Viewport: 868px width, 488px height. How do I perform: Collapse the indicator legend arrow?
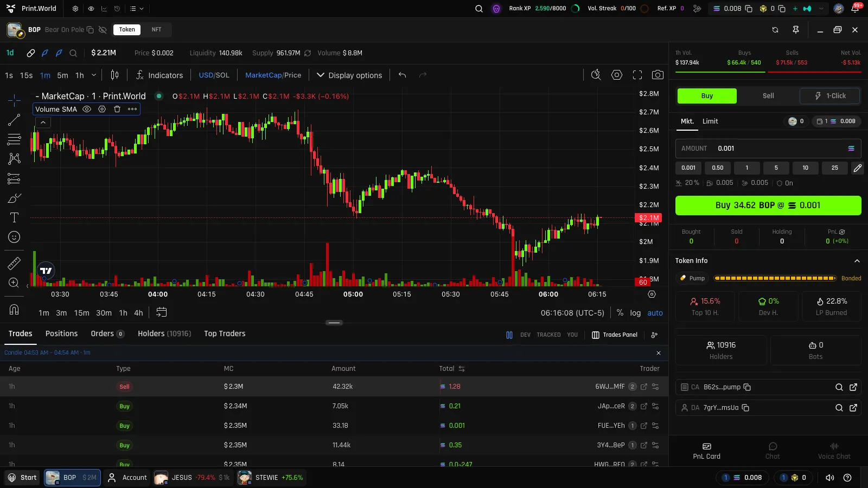pos(43,123)
